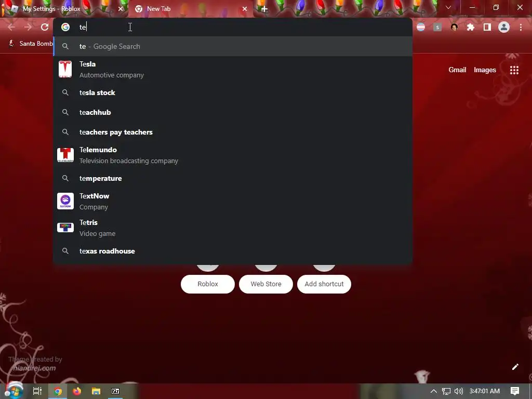
Task: Close the New Tab tab
Action: pos(245,9)
